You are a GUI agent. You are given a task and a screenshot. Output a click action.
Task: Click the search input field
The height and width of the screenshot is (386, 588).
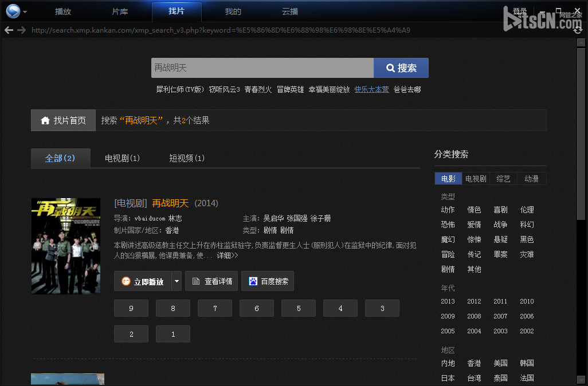click(262, 68)
